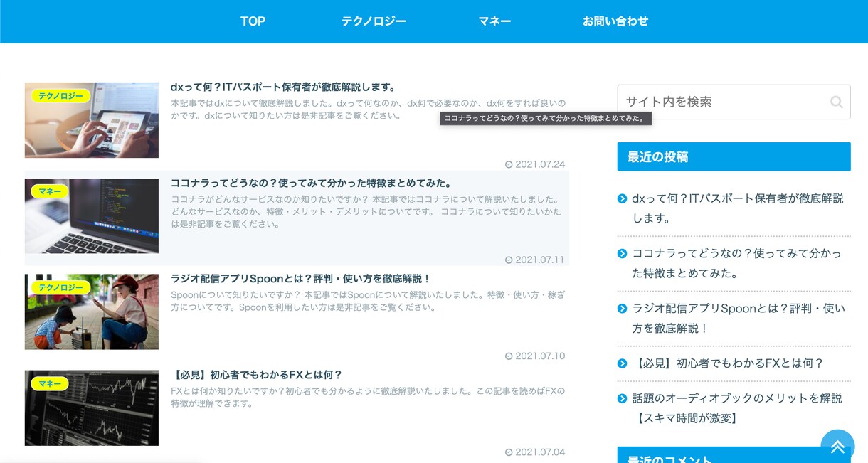Click the date 2021.07.11 on ココナラ article
The height and width of the screenshot is (463, 868).
535,260
